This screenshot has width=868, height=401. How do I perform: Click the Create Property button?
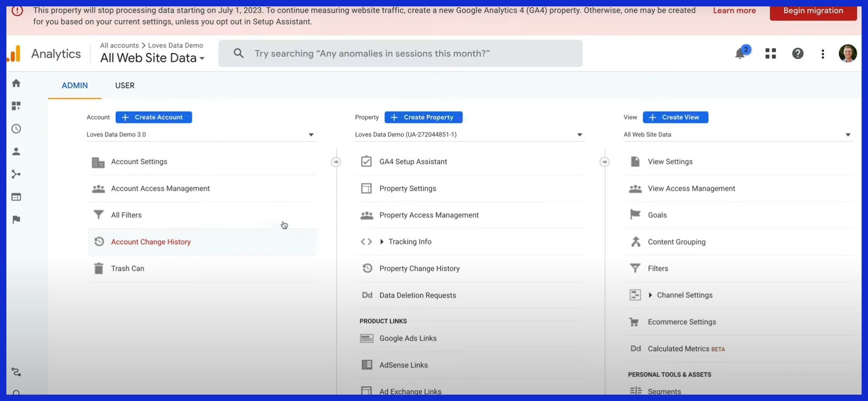[x=423, y=117]
